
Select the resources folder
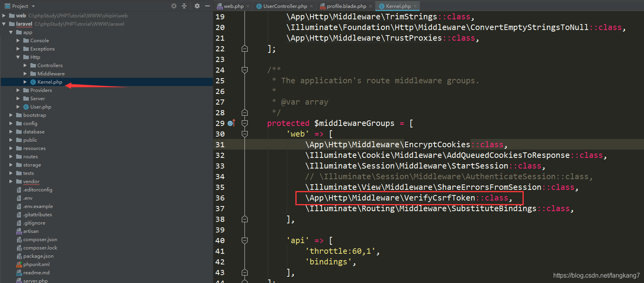[34, 148]
